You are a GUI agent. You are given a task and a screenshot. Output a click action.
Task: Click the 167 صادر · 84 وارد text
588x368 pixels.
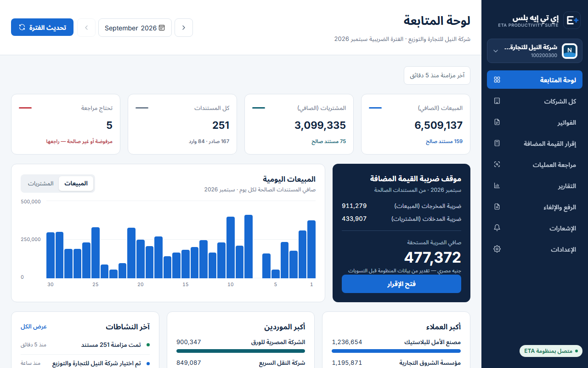pyautogui.click(x=209, y=142)
